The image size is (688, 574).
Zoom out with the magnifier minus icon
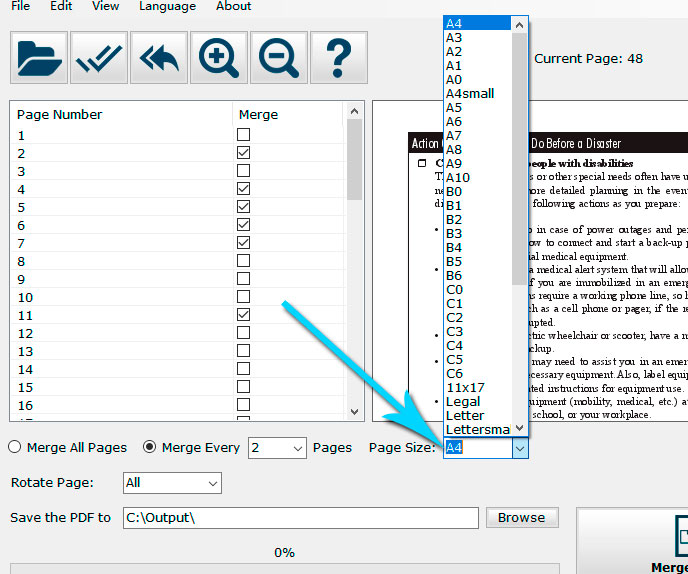pyautogui.click(x=279, y=57)
